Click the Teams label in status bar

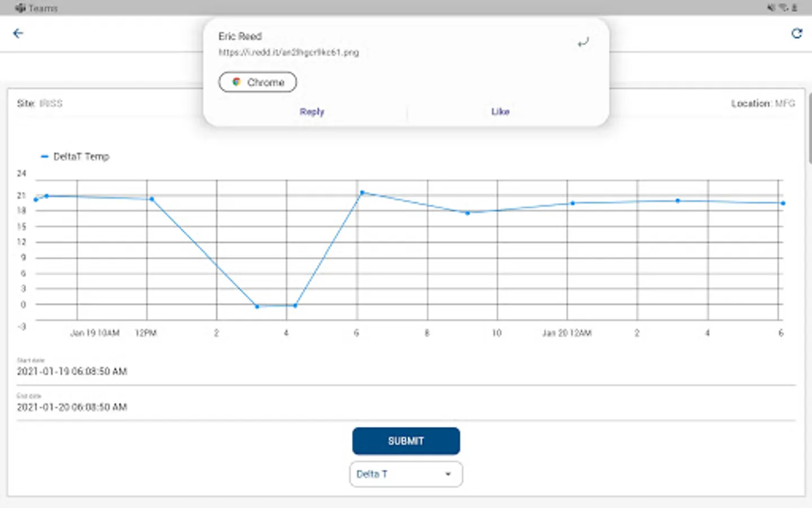pos(43,8)
